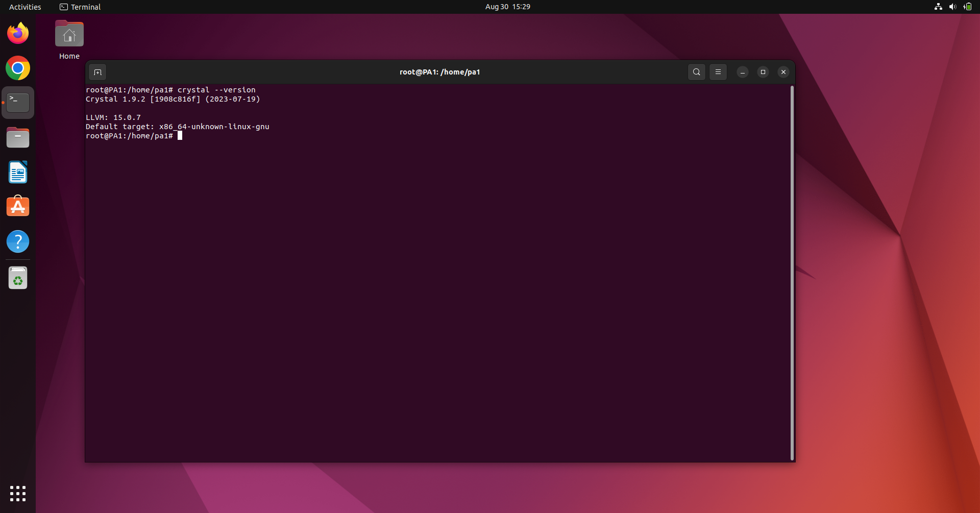Maximize the terminal window

762,72
